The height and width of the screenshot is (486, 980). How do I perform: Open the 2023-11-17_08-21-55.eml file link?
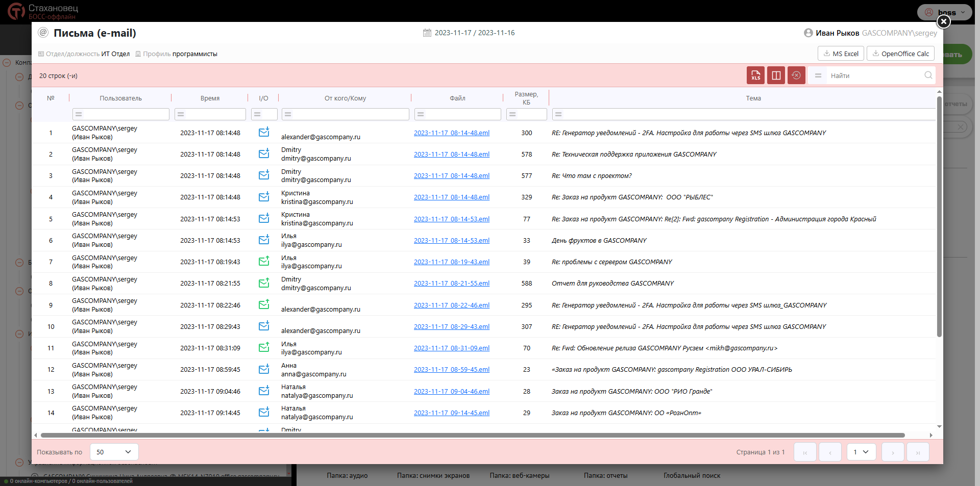point(451,283)
